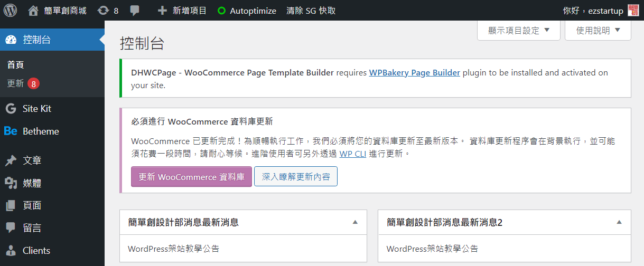The image size is (644, 266).
Task: Click the ezstartup user avatar
Action: coord(633,11)
